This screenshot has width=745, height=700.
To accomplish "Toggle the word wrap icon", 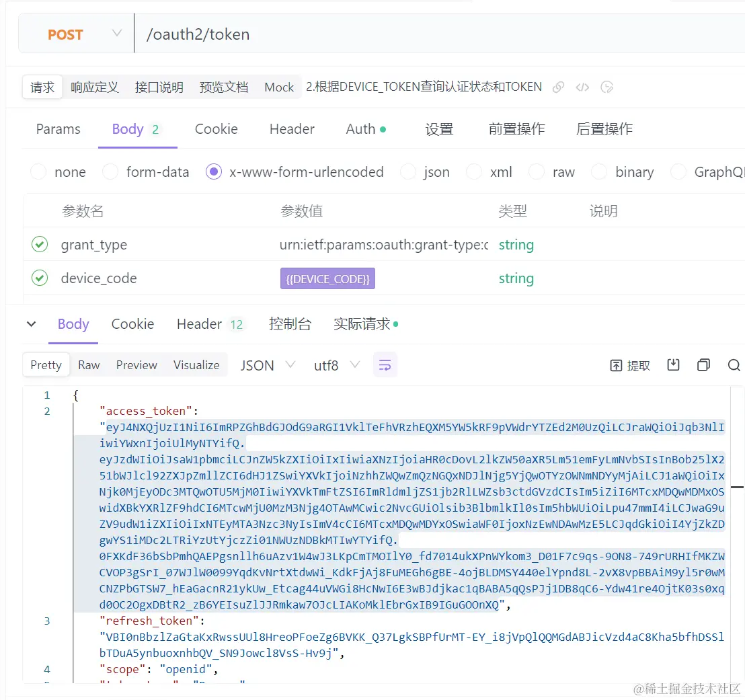I will coord(385,365).
